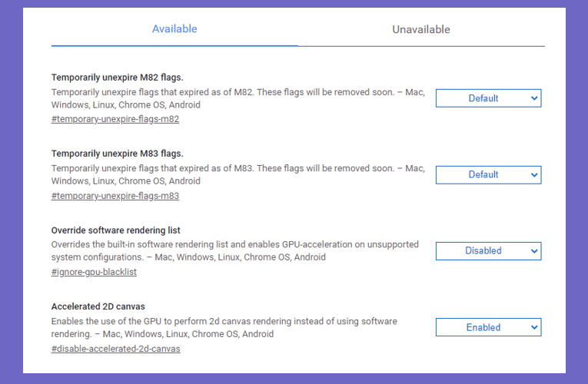Select the 'Temporarily unexpire M82 flags.' heading
Viewport: 588px width, 384px height.
tap(118, 78)
